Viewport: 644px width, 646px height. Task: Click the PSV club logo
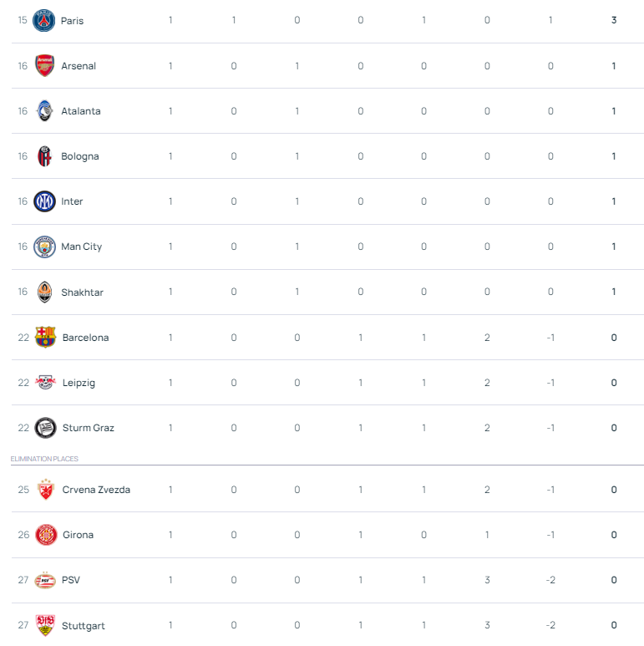point(45,580)
